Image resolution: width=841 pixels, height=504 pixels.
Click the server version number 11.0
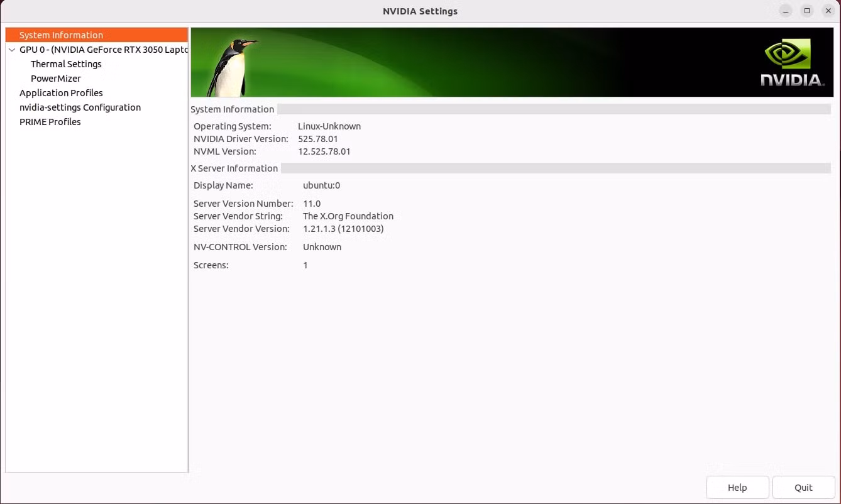coord(312,204)
